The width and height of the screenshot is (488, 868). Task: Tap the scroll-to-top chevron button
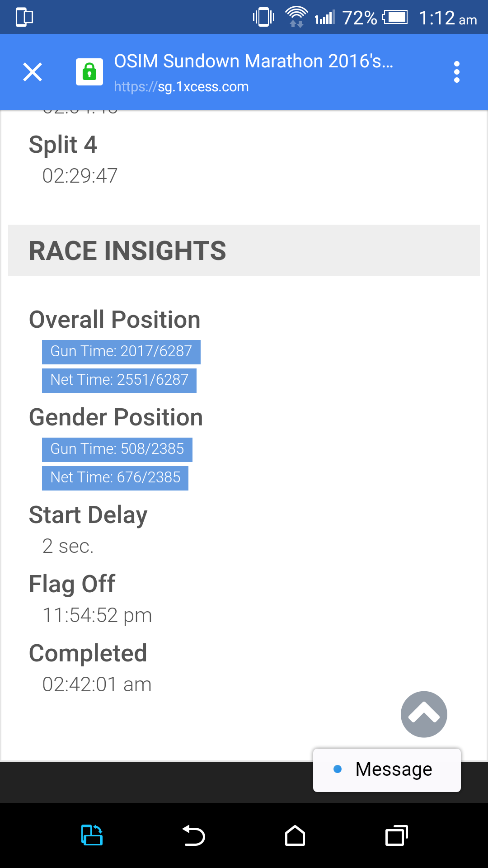(x=424, y=714)
